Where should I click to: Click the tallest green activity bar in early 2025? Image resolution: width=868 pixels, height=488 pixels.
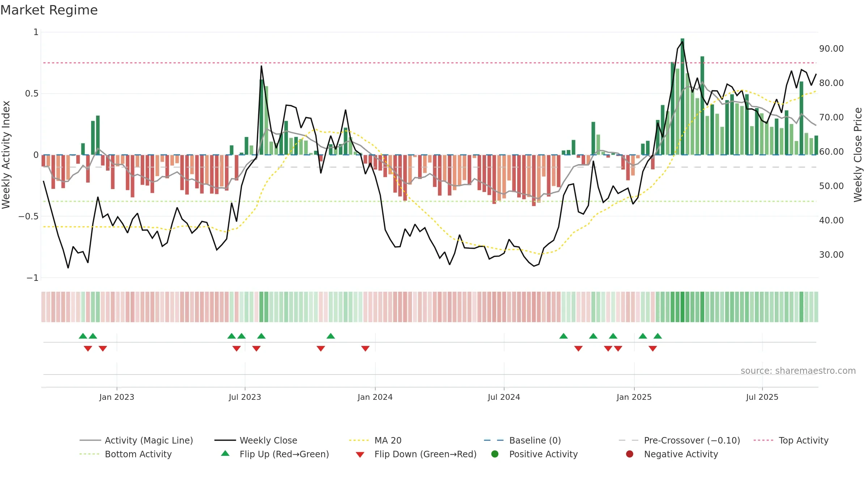point(682,97)
